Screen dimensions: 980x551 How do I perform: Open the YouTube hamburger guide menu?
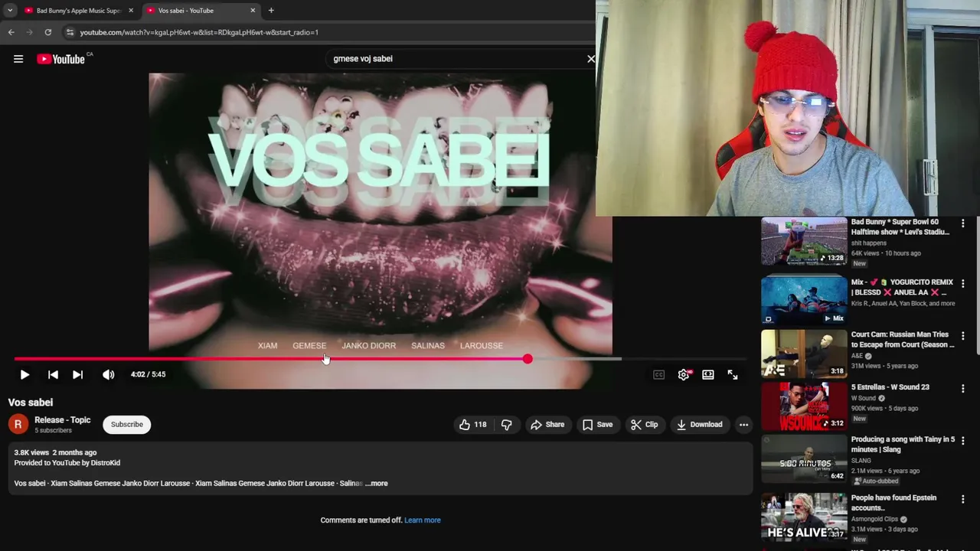tap(18, 59)
